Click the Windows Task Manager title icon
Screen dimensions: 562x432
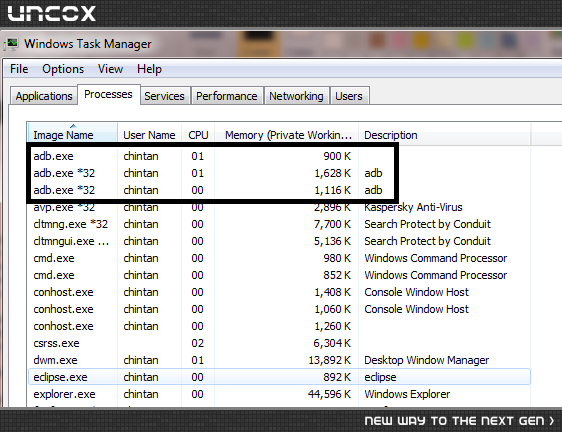(12, 44)
